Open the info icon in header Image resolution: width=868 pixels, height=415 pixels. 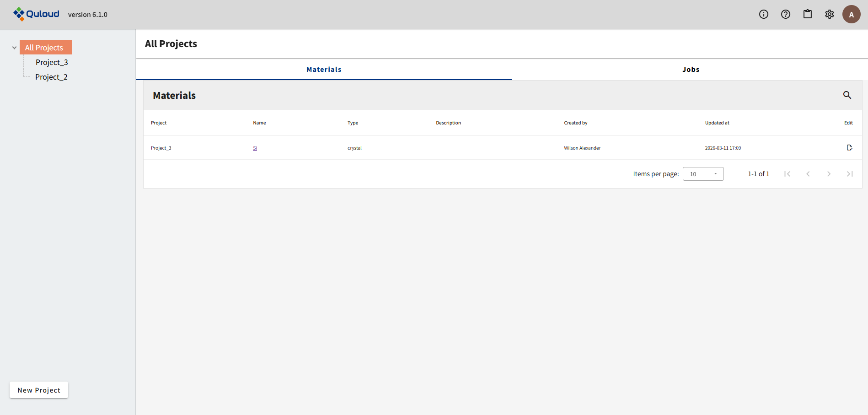pyautogui.click(x=763, y=14)
